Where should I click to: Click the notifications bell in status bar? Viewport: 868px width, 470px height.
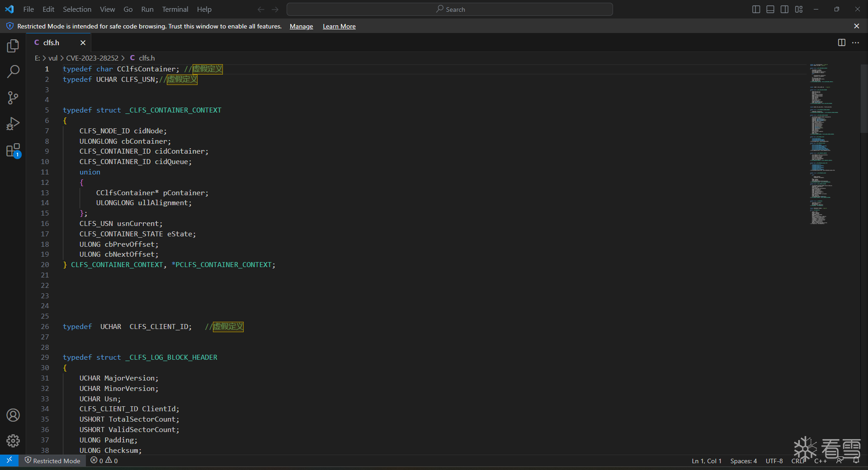(x=856, y=461)
